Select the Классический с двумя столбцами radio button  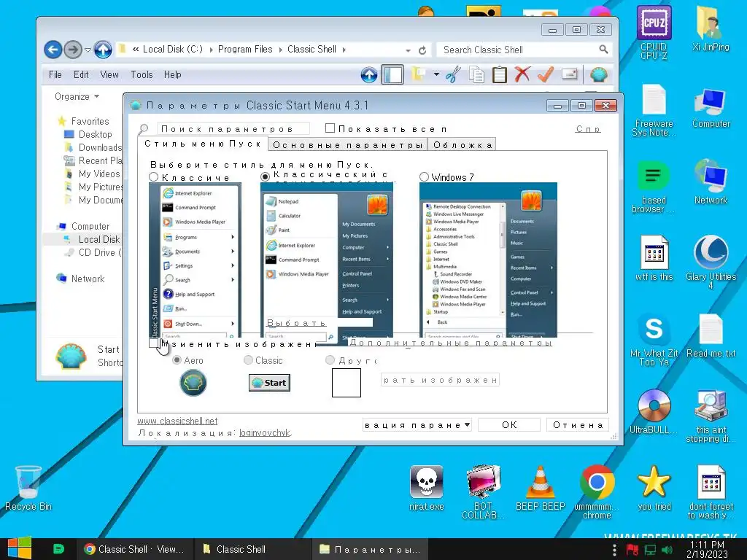click(266, 176)
